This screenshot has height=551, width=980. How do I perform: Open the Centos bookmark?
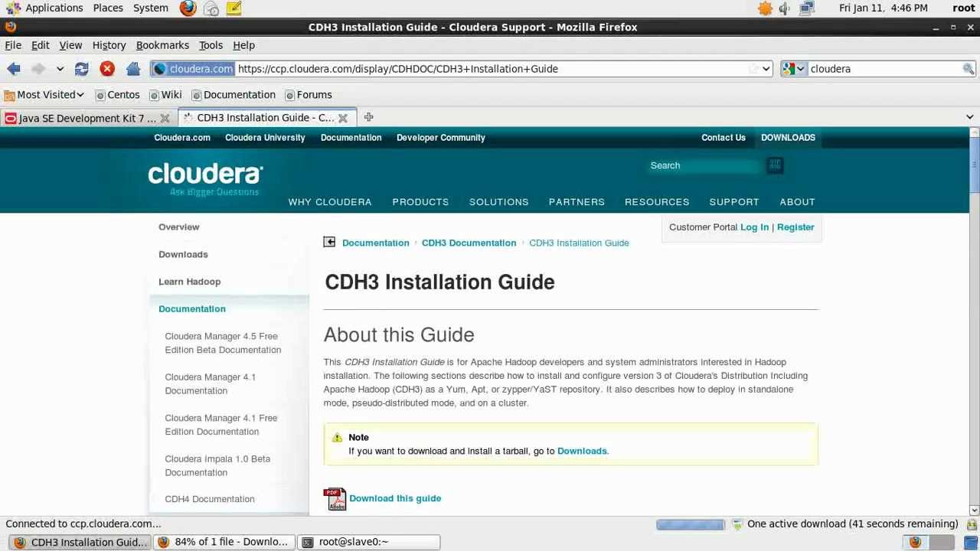[117, 95]
